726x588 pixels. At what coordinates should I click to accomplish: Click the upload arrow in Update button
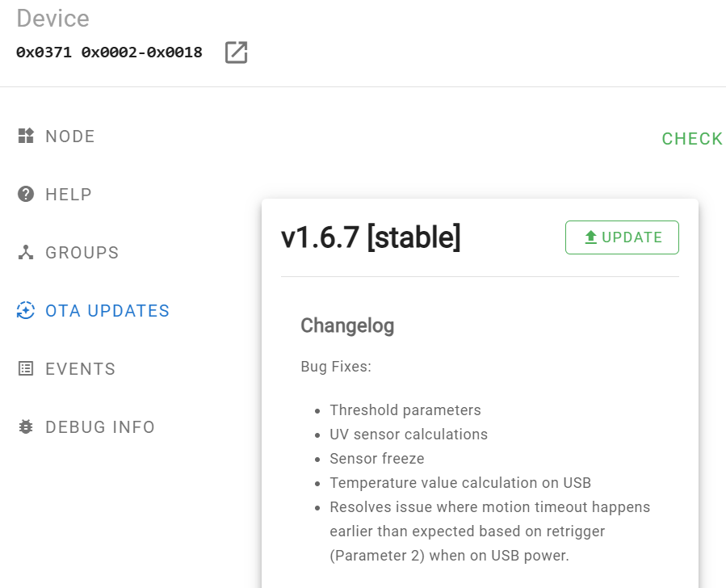(590, 237)
